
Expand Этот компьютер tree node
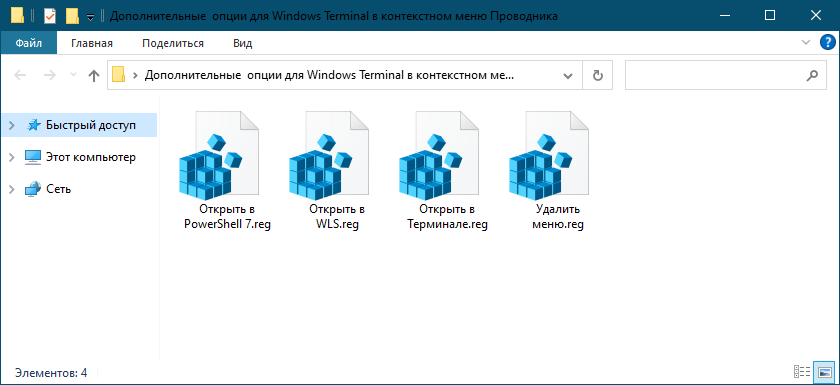tap(12, 157)
